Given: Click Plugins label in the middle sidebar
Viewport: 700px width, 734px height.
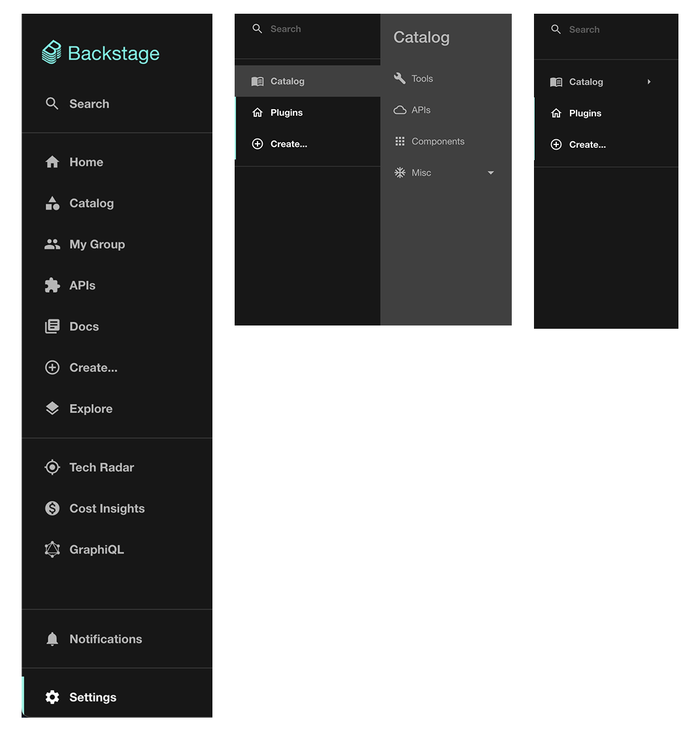Looking at the screenshot, I should tap(286, 112).
